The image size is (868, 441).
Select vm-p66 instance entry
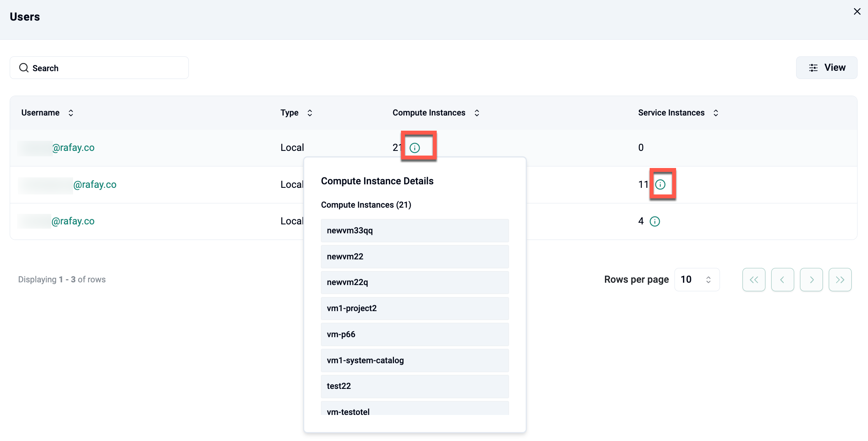click(415, 334)
